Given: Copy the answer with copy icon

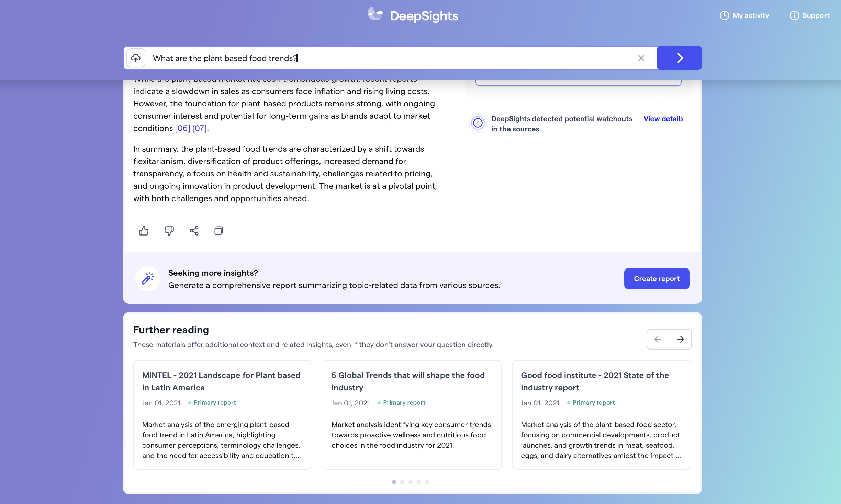Looking at the screenshot, I should (x=219, y=231).
